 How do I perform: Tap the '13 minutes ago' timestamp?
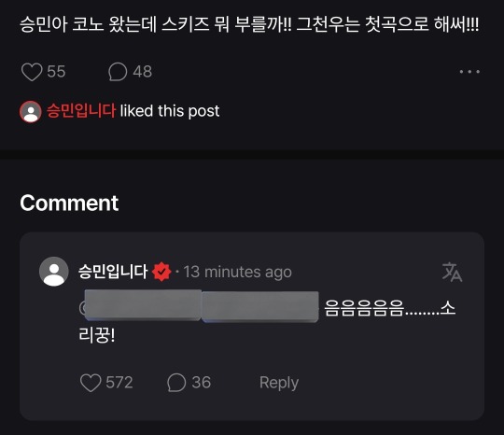[238, 272]
